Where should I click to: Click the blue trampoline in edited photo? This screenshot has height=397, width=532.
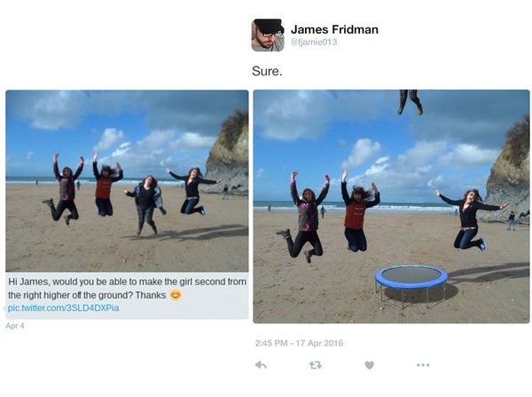(x=411, y=286)
